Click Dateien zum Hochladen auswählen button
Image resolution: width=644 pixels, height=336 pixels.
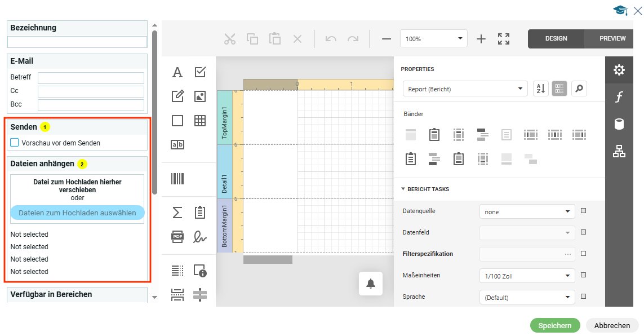pyautogui.click(x=77, y=213)
